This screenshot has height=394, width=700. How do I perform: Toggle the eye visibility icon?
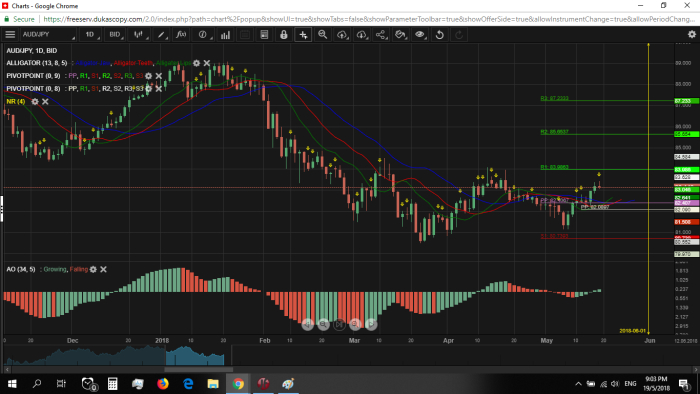pos(420,34)
